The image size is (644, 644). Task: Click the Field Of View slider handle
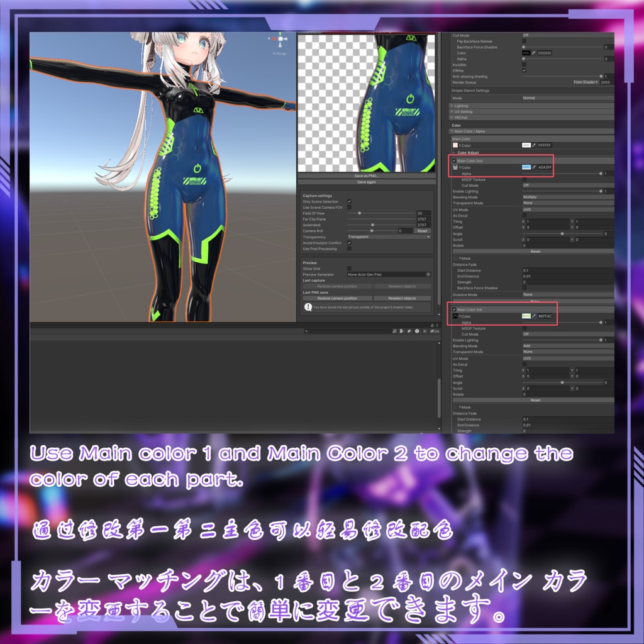359,213
